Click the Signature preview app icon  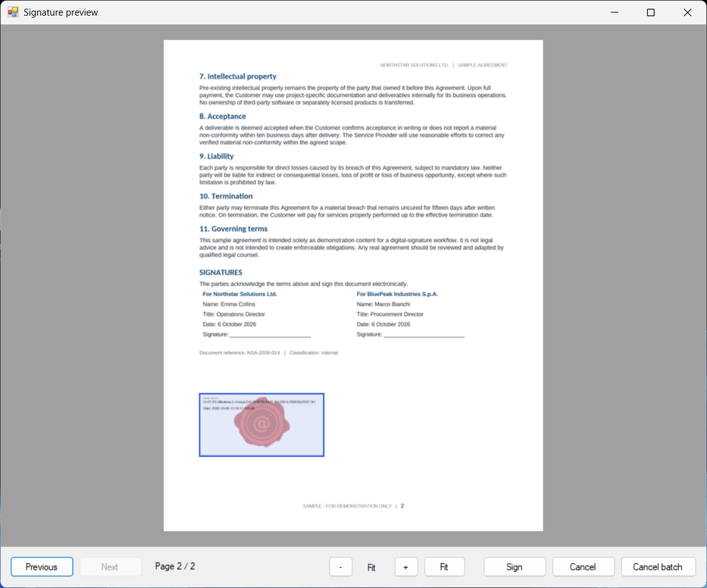[x=12, y=12]
